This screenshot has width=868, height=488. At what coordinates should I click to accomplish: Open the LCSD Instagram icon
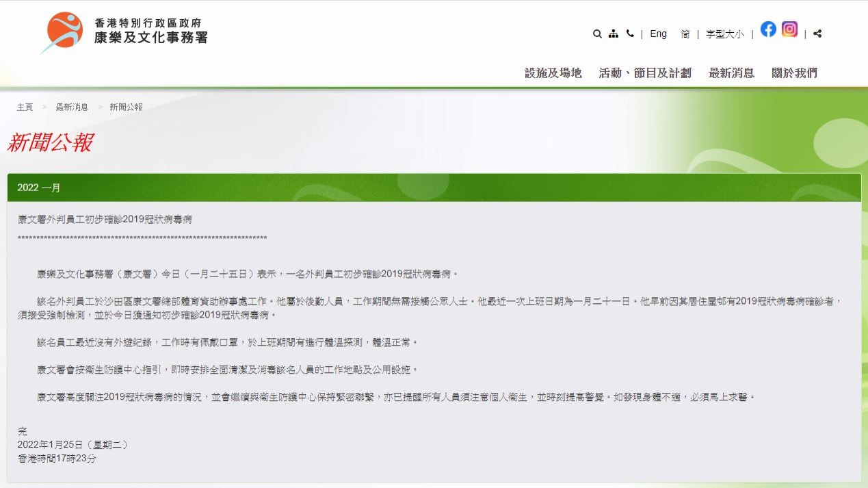(789, 29)
